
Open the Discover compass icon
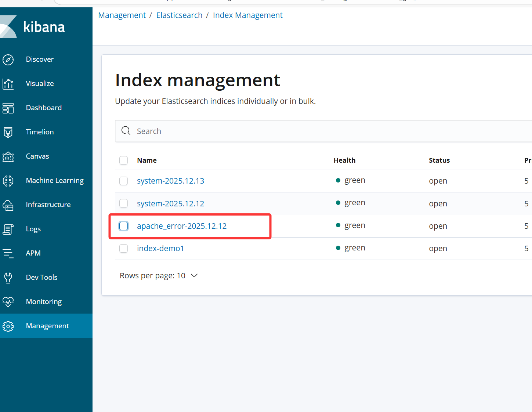[8, 59]
